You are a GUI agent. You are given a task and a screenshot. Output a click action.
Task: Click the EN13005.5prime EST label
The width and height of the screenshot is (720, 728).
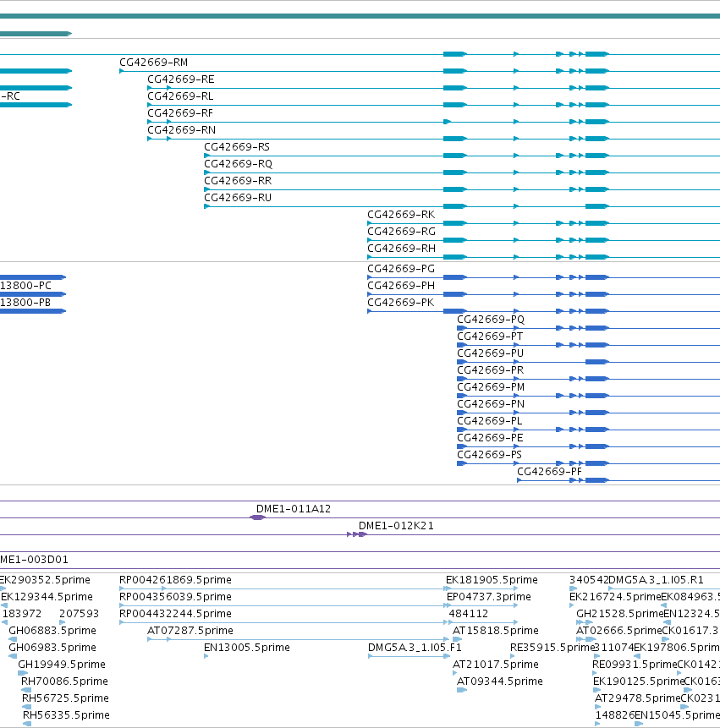point(247,647)
